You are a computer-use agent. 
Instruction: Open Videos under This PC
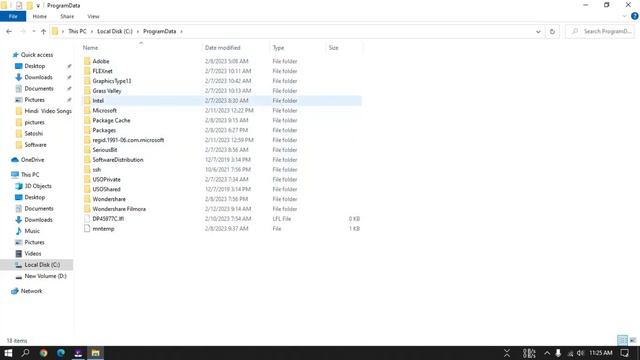pyautogui.click(x=33, y=253)
